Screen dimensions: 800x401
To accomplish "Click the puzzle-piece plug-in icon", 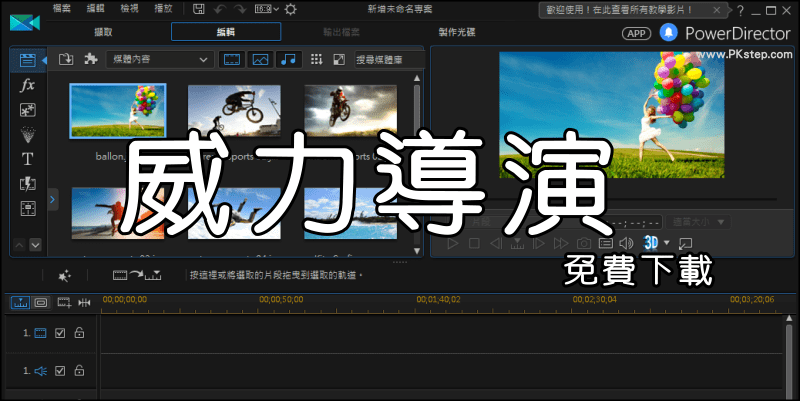I will [91, 59].
